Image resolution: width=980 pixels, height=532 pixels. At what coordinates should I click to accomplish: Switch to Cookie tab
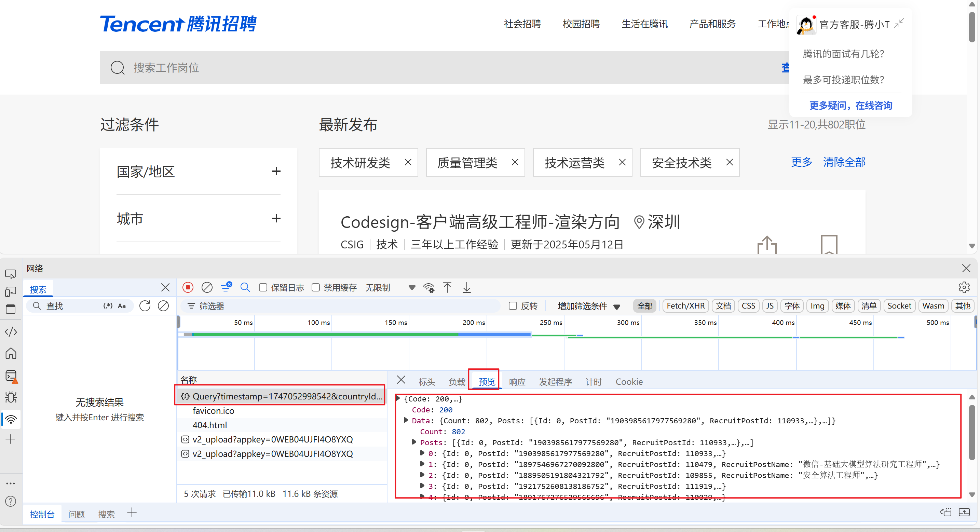(x=629, y=382)
